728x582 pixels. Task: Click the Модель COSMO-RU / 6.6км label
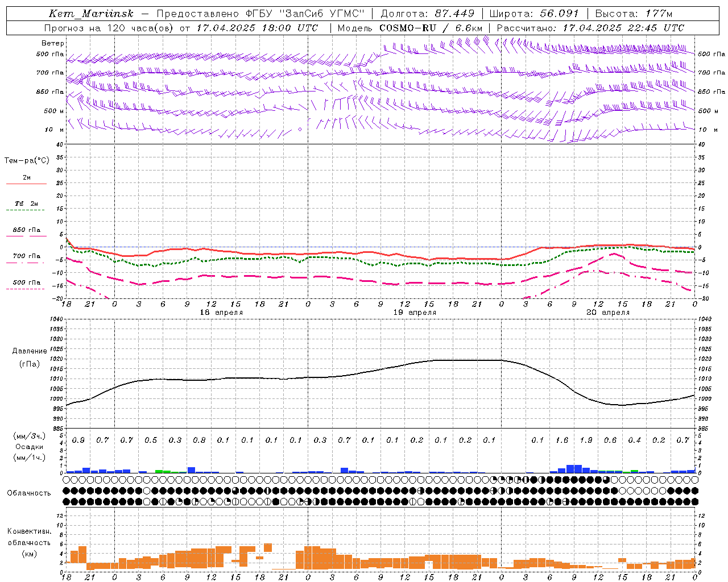point(410,28)
